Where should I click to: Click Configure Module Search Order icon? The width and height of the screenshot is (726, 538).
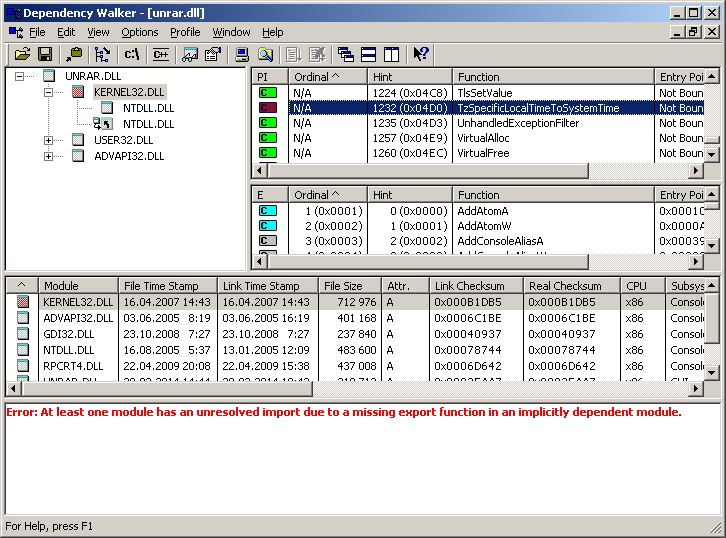point(265,55)
